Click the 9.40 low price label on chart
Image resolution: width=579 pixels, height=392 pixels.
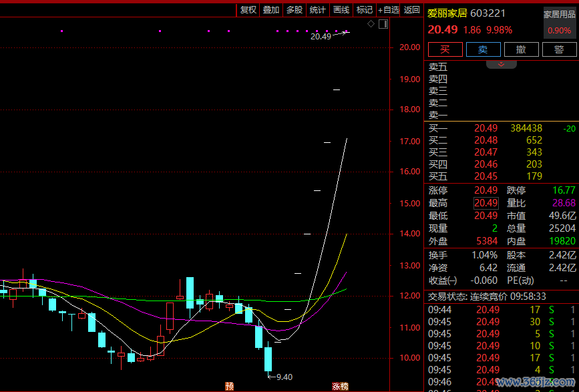(284, 377)
